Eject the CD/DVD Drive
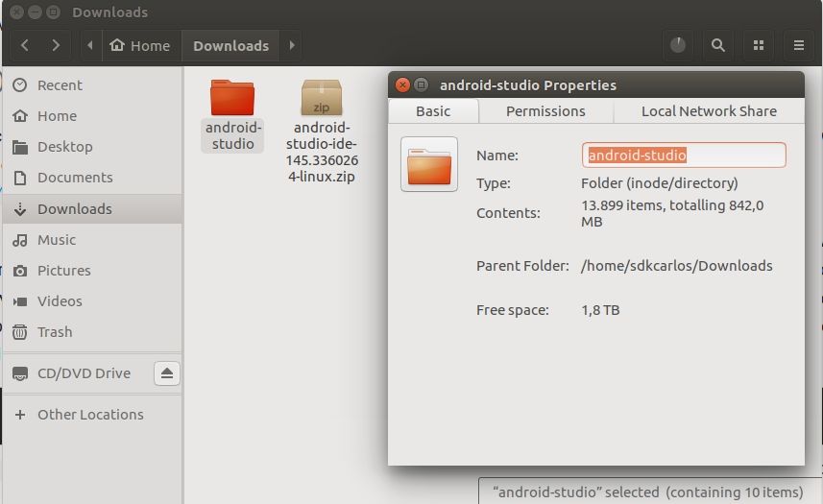This screenshot has height=504, width=823. (x=167, y=373)
